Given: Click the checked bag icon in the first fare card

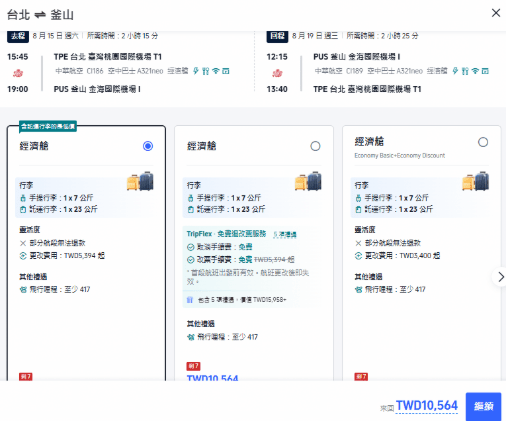Looking at the screenshot, I should pyautogui.click(x=23, y=210).
